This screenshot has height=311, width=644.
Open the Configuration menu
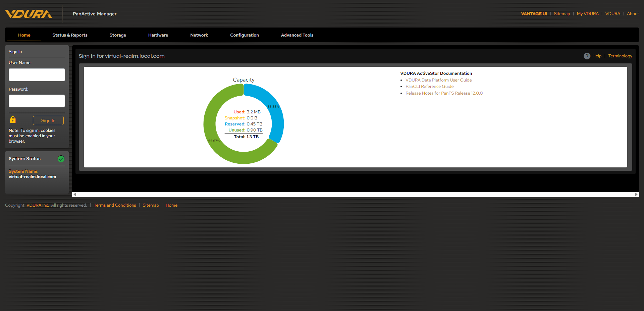[x=245, y=35]
